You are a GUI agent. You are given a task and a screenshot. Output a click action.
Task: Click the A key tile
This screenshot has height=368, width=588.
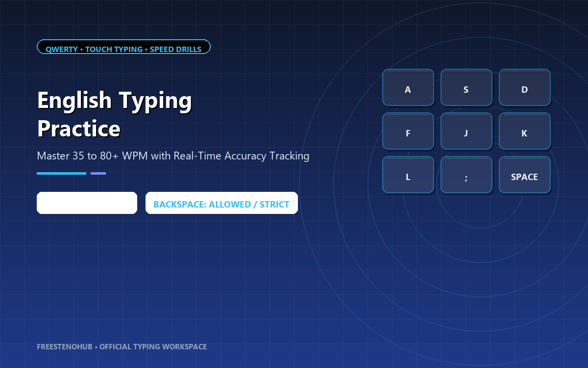pos(408,87)
